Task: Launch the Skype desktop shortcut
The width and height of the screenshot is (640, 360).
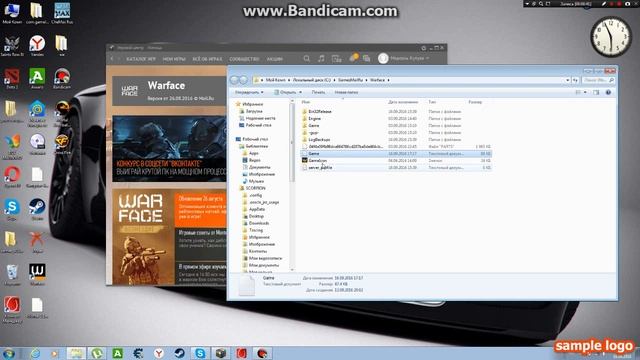Action: (x=12, y=209)
